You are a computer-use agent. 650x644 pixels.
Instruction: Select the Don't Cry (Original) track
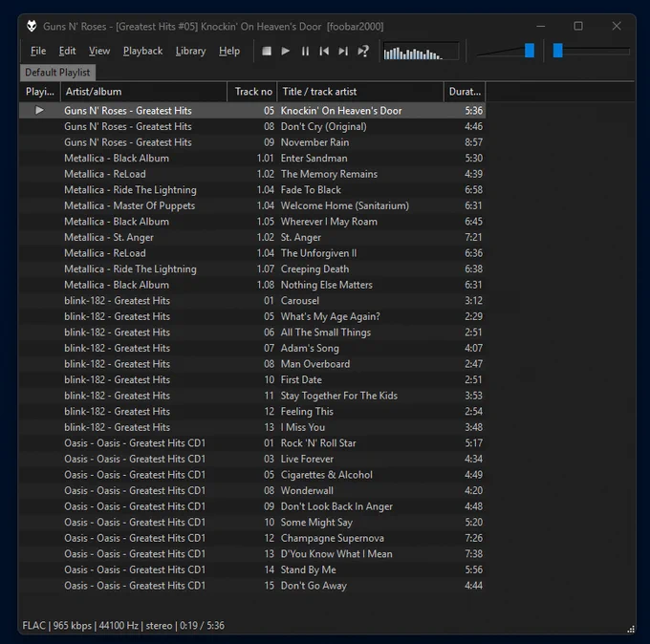click(x=252, y=126)
